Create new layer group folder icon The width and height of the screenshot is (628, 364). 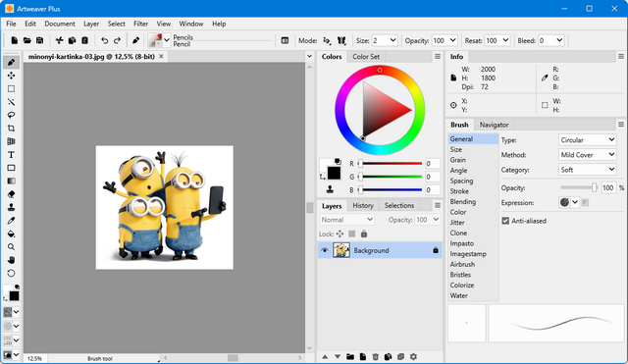[350, 356]
